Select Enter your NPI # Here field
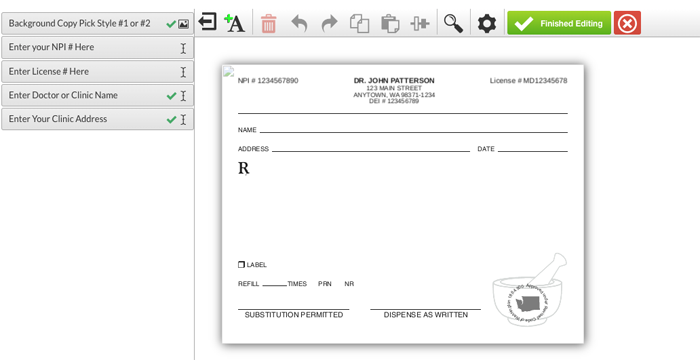Screen dimensions: 700x360 click(x=97, y=47)
